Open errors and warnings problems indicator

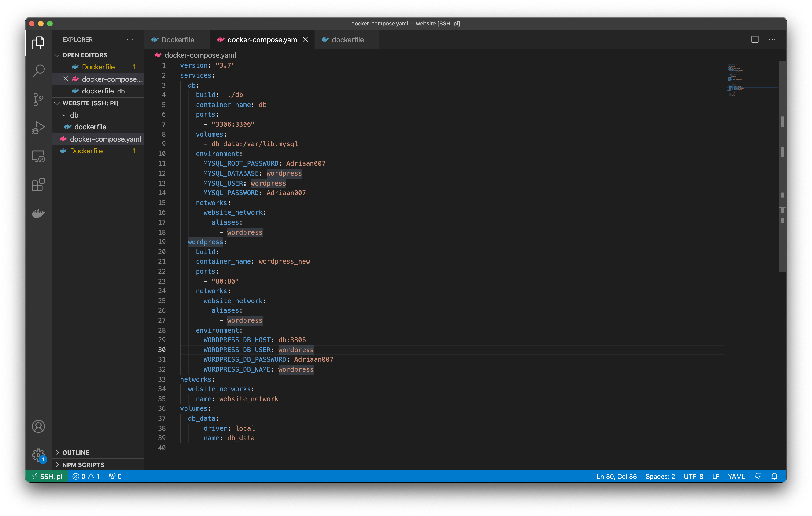point(86,476)
